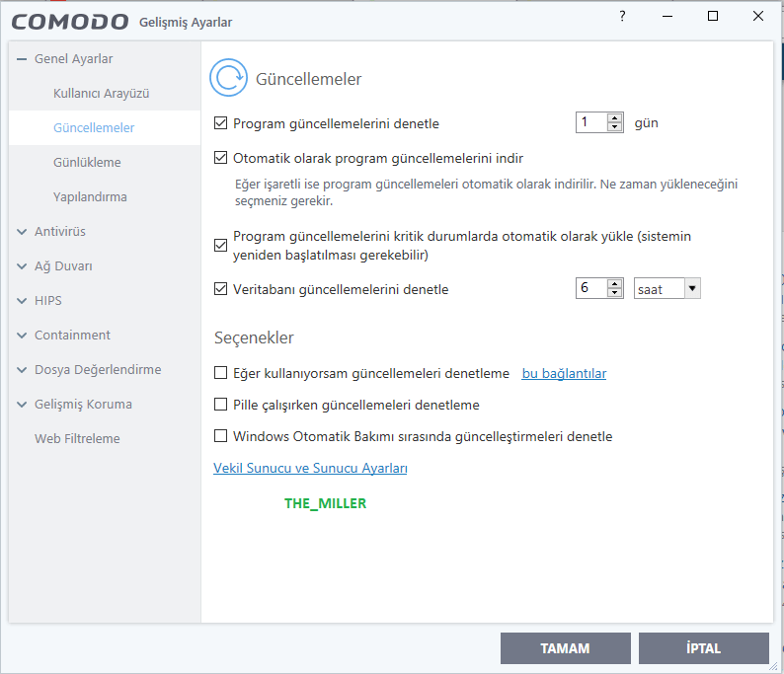
Task: Open Vekil Sunucu ve Sunucu Ayarları link
Action: pyautogui.click(x=310, y=468)
